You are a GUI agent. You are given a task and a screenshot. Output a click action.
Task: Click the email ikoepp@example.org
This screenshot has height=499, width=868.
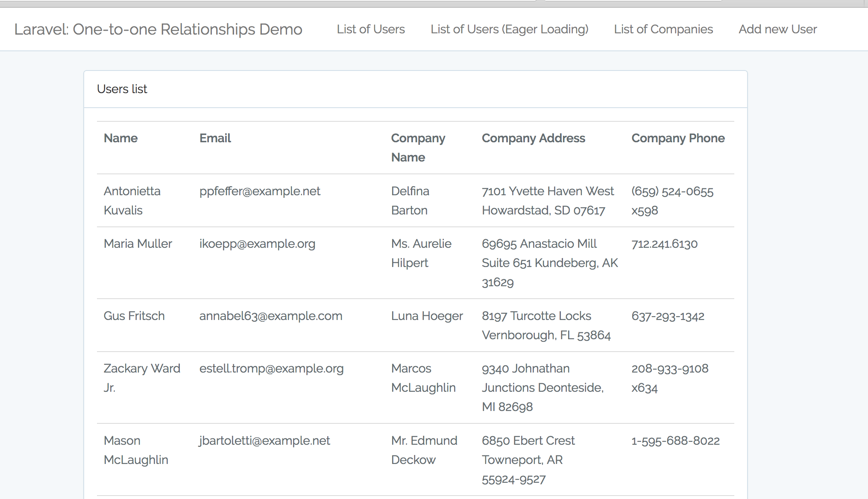pyautogui.click(x=257, y=244)
